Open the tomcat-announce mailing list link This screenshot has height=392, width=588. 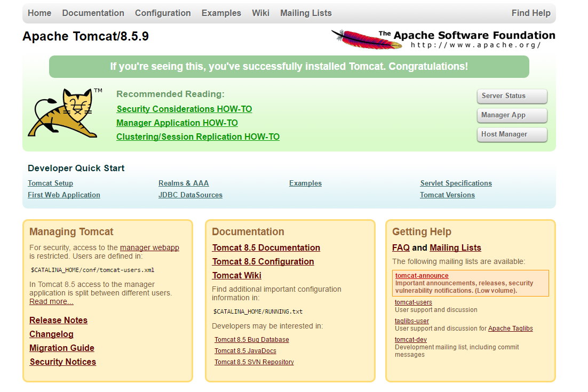[422, 275]
